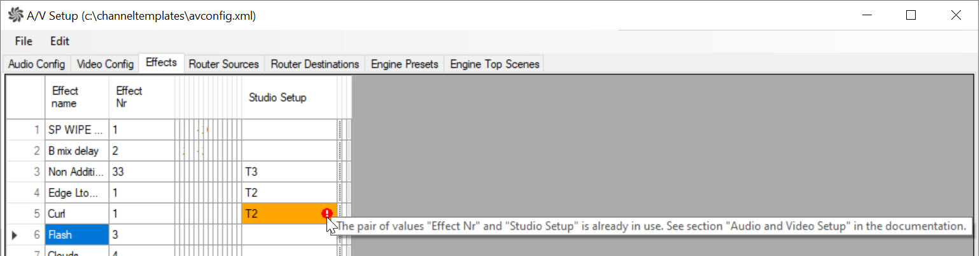Viewport: 980px width, 256px height.
Task: Select the Engine Top Scenes tab
Action: tap(494, 64)
